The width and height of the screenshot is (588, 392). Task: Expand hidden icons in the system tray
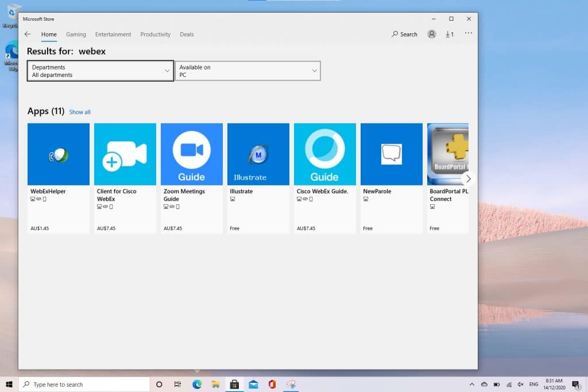[x=472, y=384]
